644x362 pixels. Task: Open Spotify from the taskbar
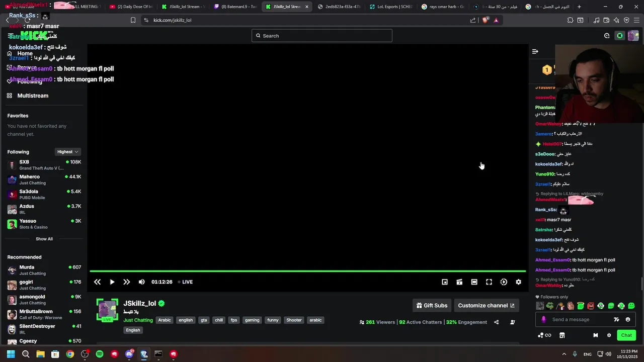(x=100, y=354)
